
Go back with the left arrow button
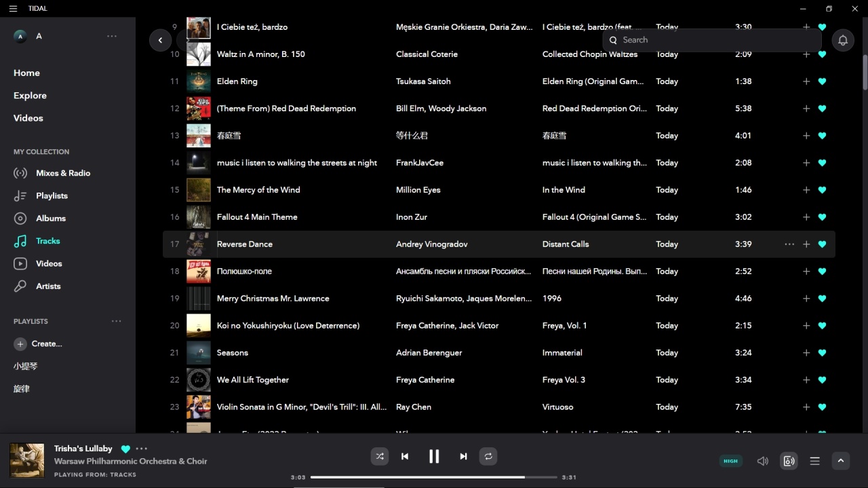160,40
